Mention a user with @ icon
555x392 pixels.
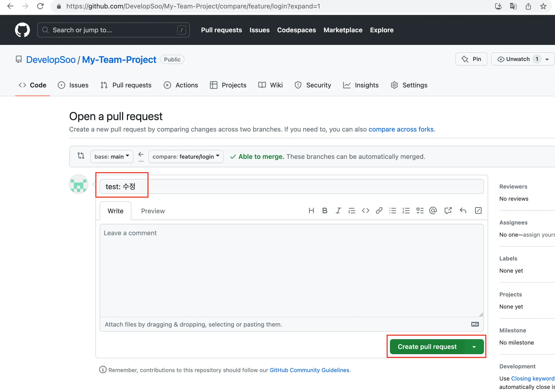tap(433, 211)
